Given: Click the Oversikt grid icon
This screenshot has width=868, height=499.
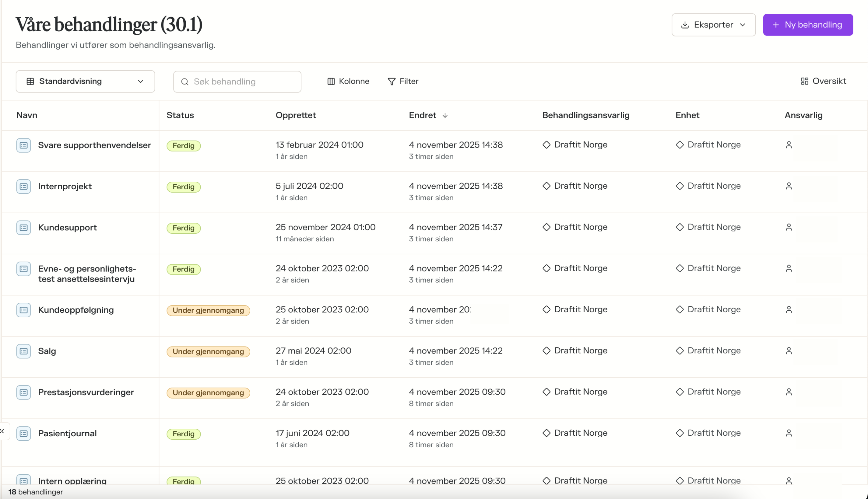Looking at the screenshot, I should pyautogui.click(x=804, y=81).
